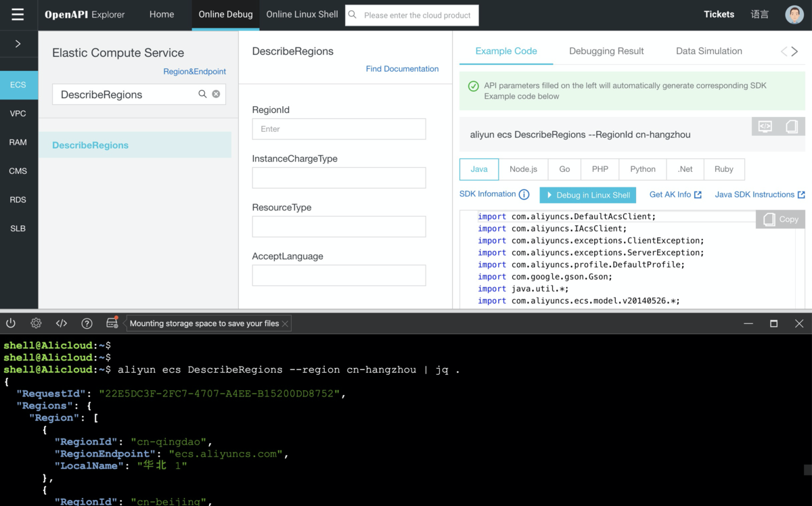Open the shell help question icon

[87, 323]
